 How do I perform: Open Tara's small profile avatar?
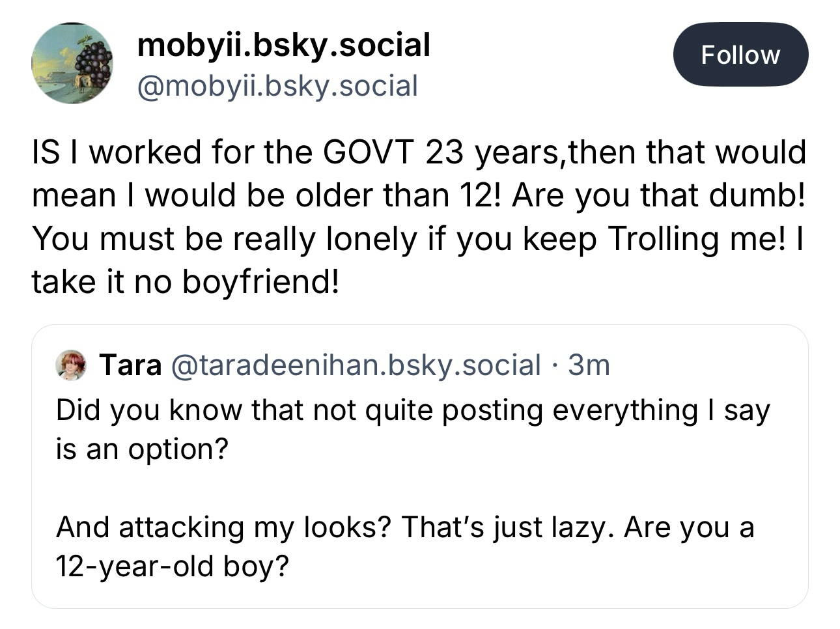(72, 365)
